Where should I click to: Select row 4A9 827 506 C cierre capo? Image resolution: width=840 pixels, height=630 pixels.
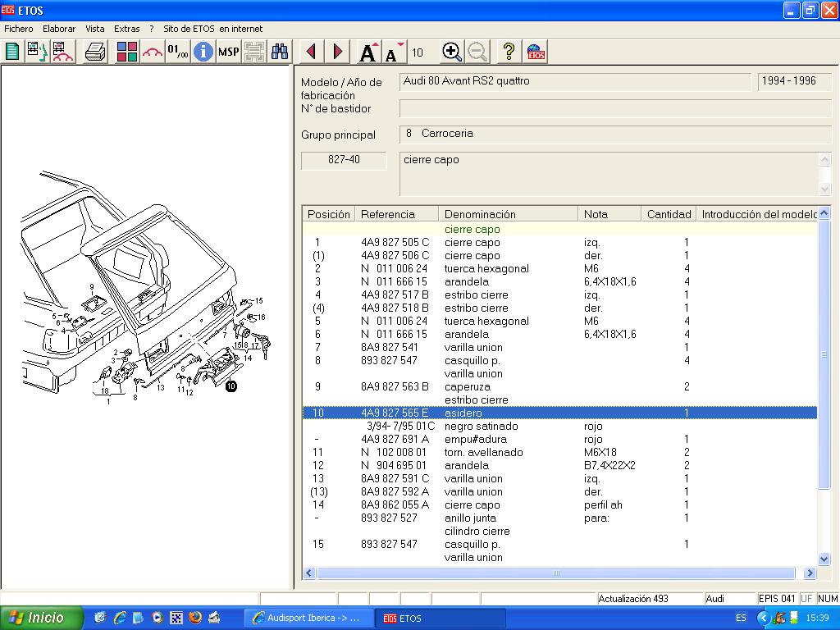[x=559, y=256]
